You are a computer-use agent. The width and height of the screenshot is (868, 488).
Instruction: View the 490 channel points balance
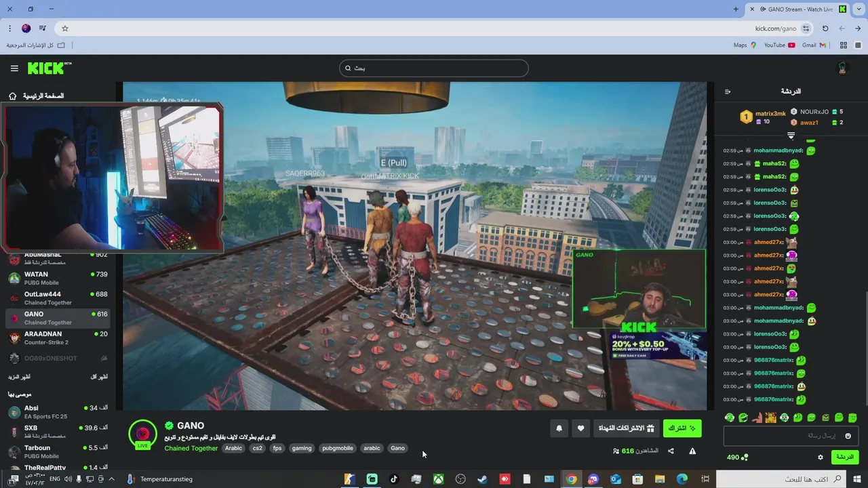(x=738, y=457)
